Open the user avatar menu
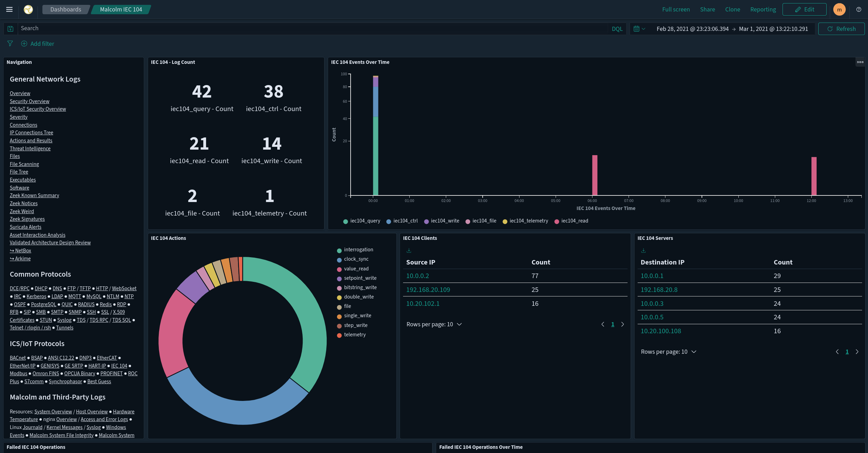Image resolution: width=868 pixels, height=453 pixels. pos(839,9)
